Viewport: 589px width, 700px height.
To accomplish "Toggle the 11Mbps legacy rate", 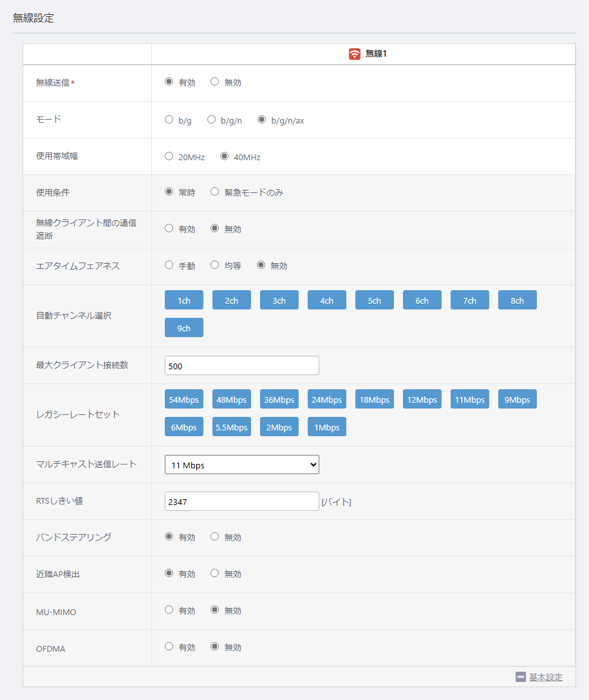I will (470, 399).
